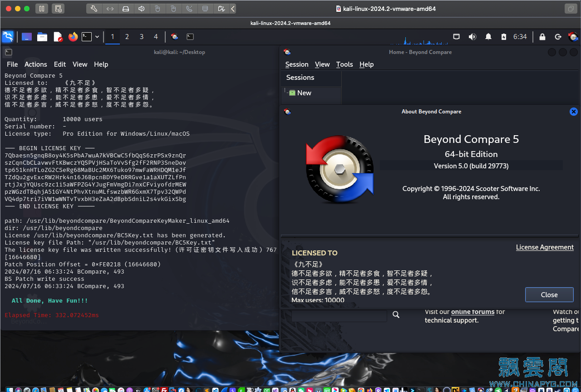The image size is (581, 392).
Task: Open the Kali panel volume control
Action: tap(473, 37)
